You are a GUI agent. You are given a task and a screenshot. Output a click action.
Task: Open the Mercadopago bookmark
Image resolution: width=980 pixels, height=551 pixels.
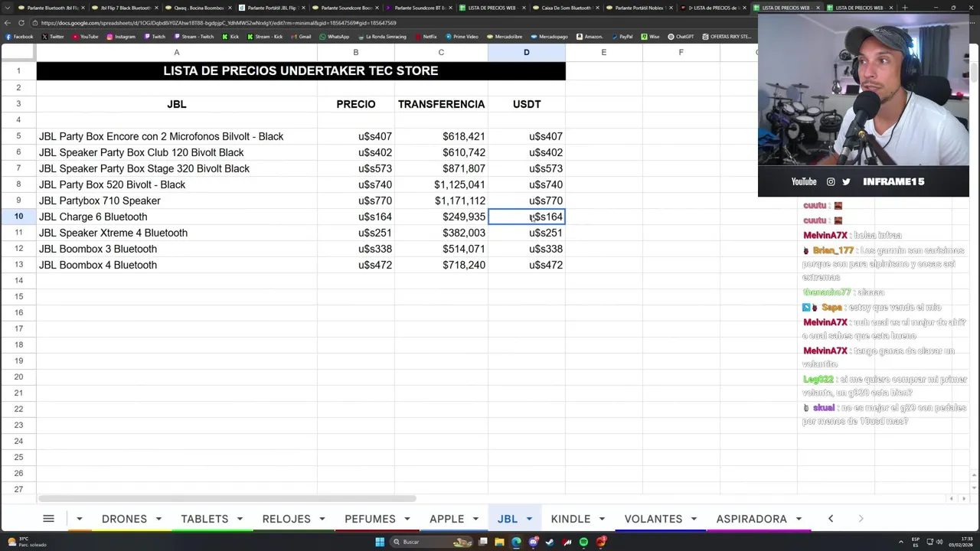pos(549,37)
